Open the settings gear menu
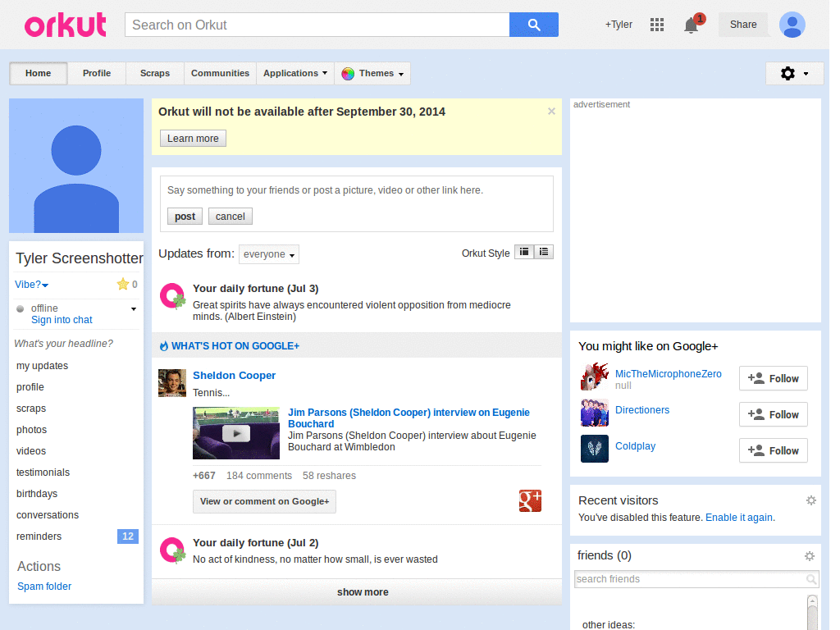Viewport: 840px width, 630px height. click(x=794, y=73)
